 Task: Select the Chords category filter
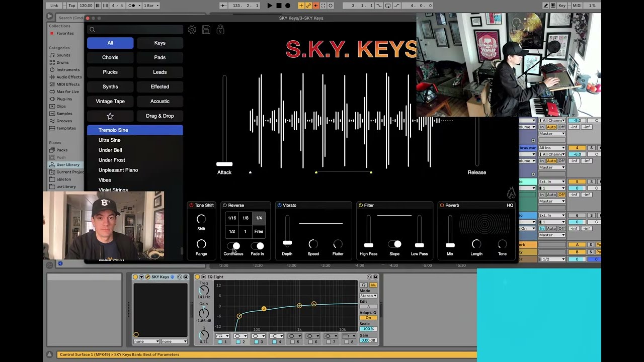tap(110, 57)
